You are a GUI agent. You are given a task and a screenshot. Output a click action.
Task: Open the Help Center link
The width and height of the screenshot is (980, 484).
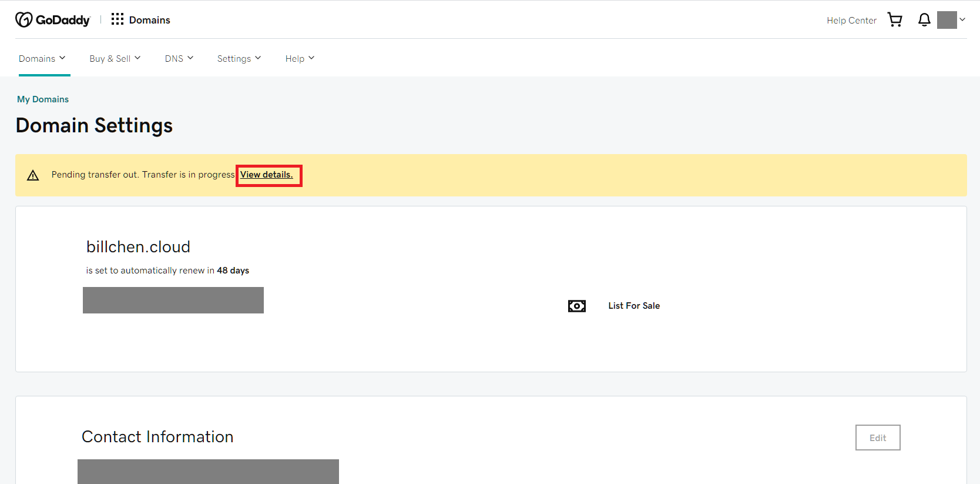(x=851, y=21)
